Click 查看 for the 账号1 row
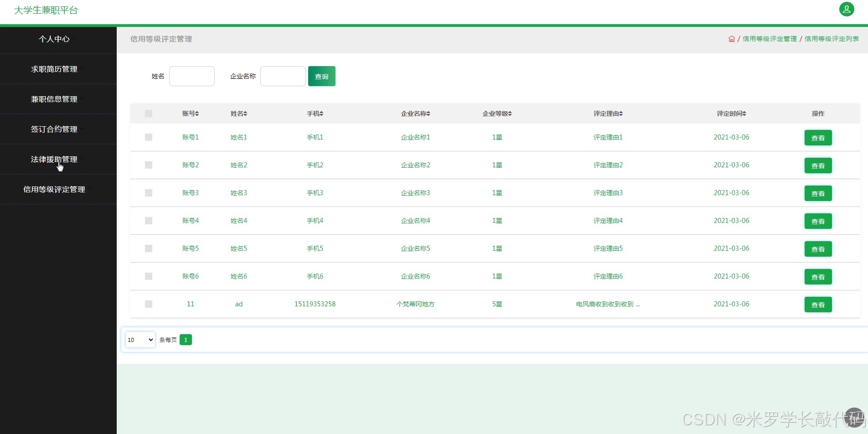Image resolution: width=868 pixels, height=434 pixels. point(818,138)
